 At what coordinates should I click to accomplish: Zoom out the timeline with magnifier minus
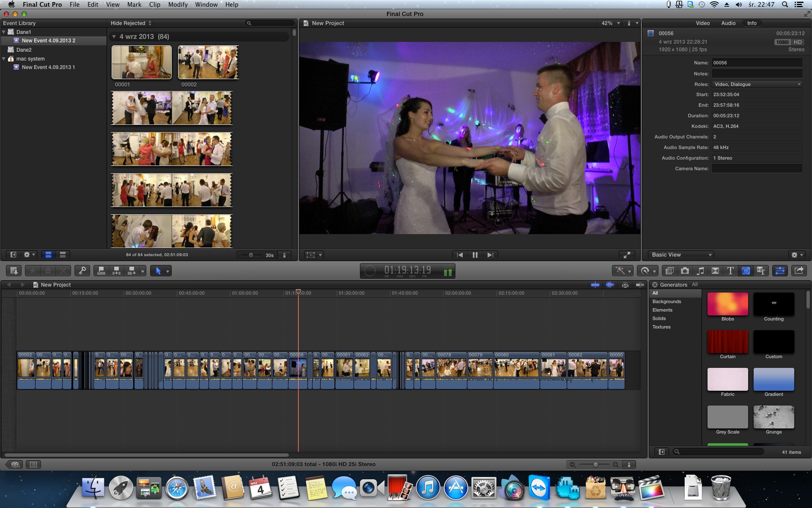tap(573, 464)
